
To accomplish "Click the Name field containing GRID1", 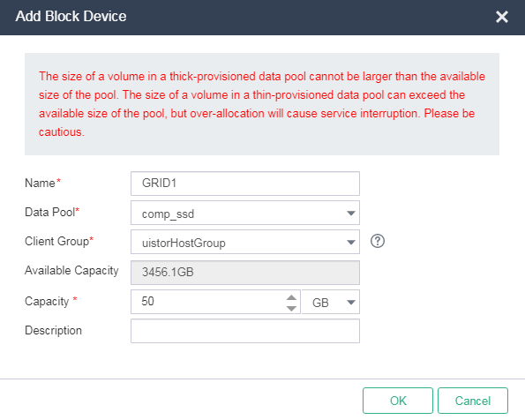I will pyautogui.click(x=245, y=184).
